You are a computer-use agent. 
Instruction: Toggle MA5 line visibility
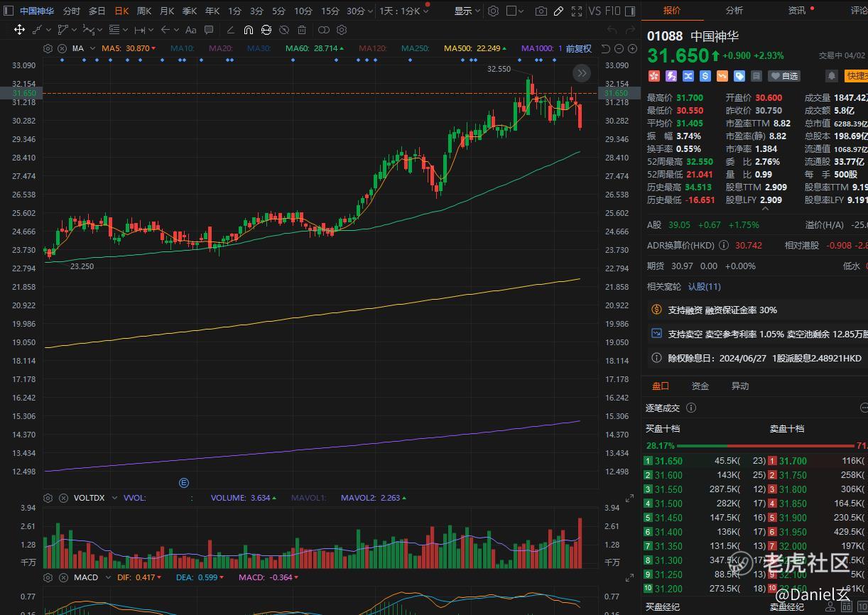pos(129,48)
